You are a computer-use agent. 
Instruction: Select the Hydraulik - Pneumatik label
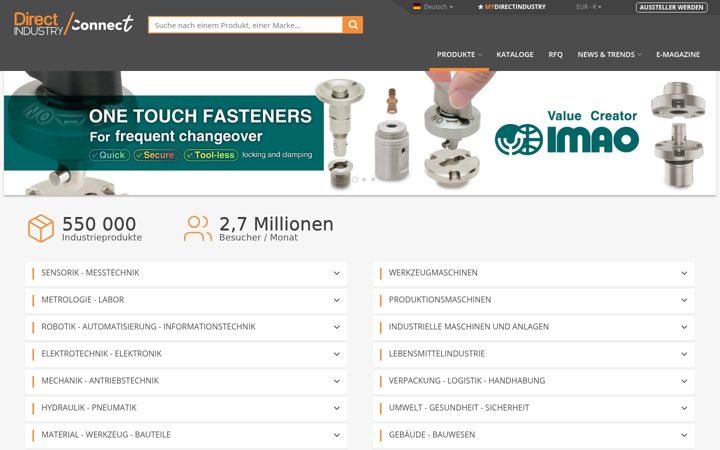click(x=89, y=408)
